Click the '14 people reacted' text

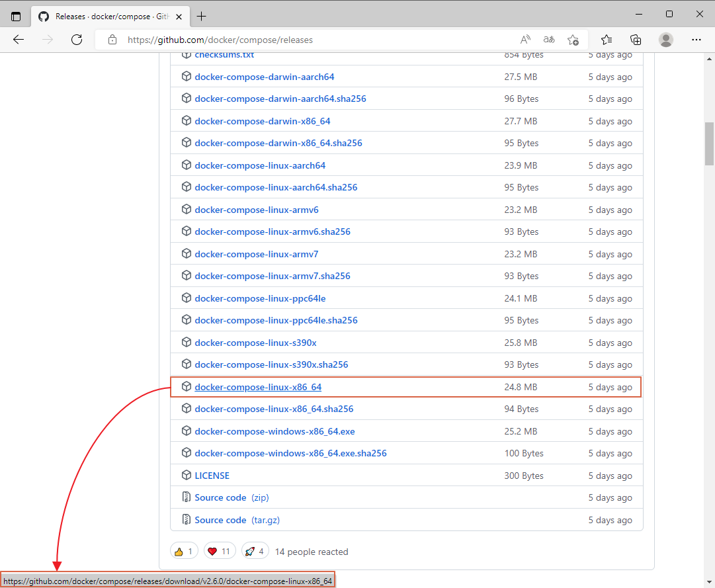click(x=312, y=552)
